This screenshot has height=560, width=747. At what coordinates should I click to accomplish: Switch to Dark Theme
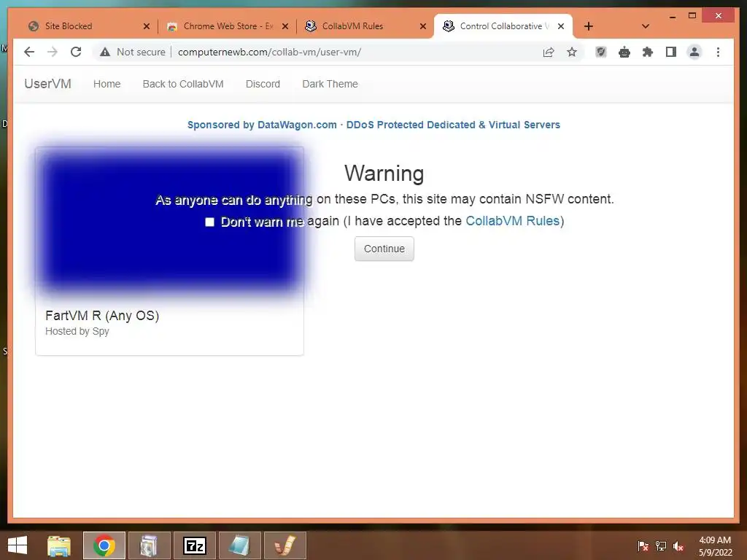point(330,84)
